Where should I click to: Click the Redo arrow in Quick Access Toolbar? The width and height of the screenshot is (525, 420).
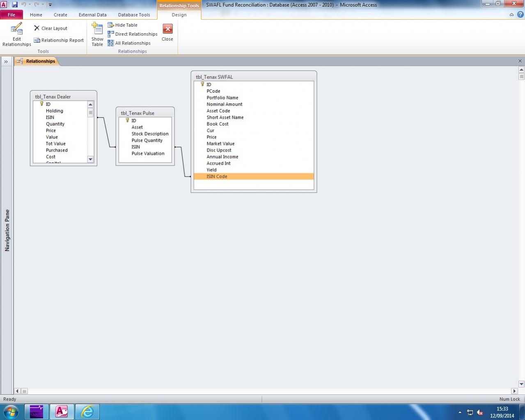pyautogui.click(x=37, y=5)
